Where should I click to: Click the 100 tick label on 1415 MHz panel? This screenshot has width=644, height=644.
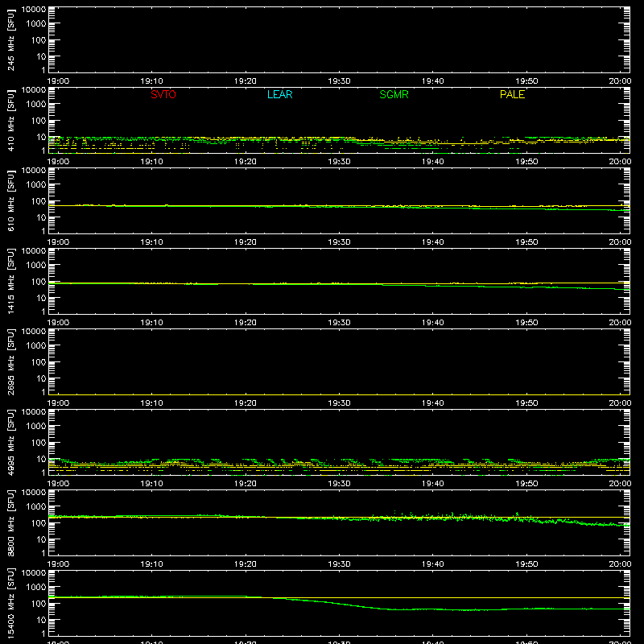tap(39, 281)
